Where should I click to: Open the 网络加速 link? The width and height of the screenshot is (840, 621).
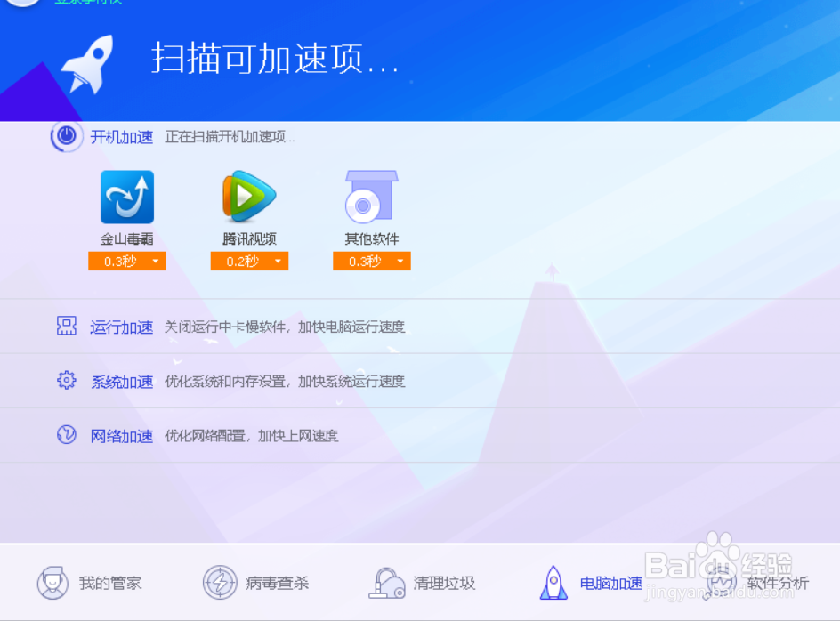[122, 436]
